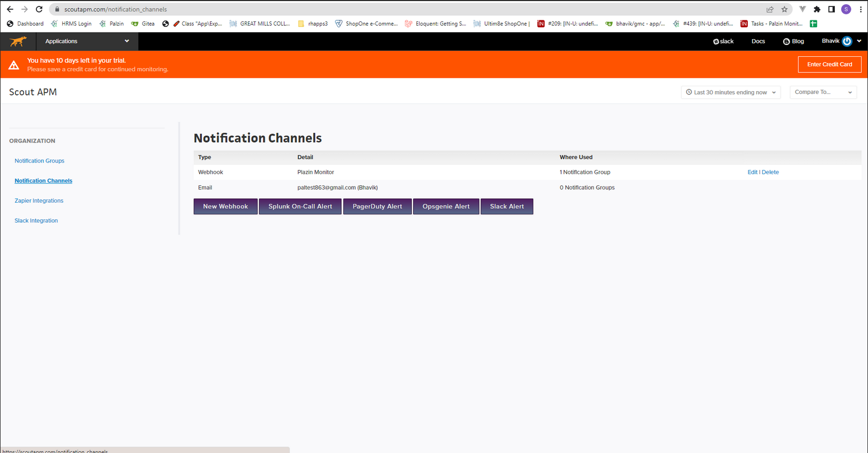Click the trial warning triangle icon
This screenshot has width=868, height=453.
tap(14, 65)
